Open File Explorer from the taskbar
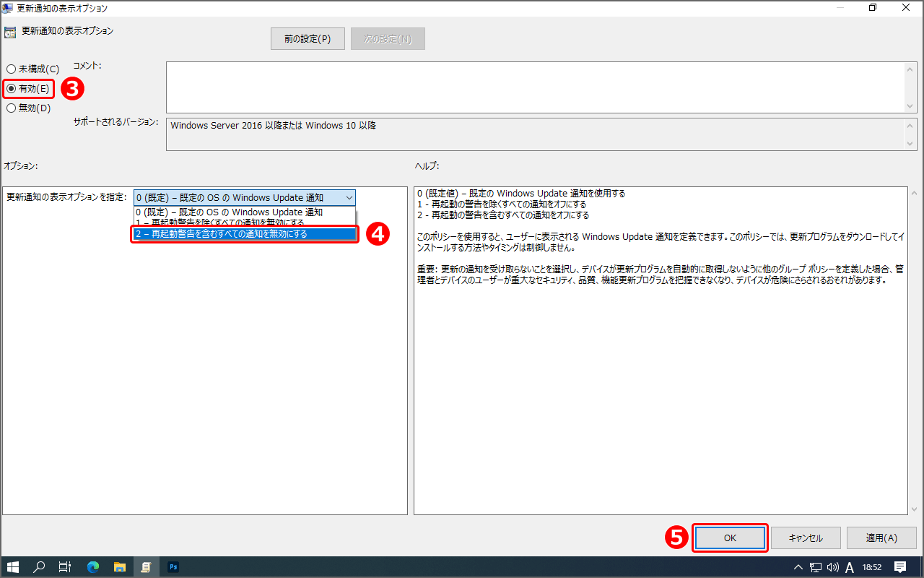The width and height of the screenshot is (924, 578). [x=119, y=567]
